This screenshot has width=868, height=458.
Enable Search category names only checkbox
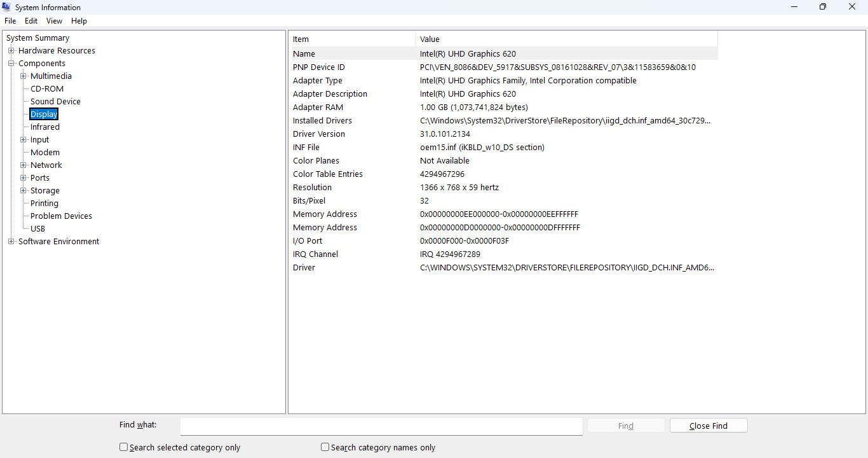pos(325,447)
